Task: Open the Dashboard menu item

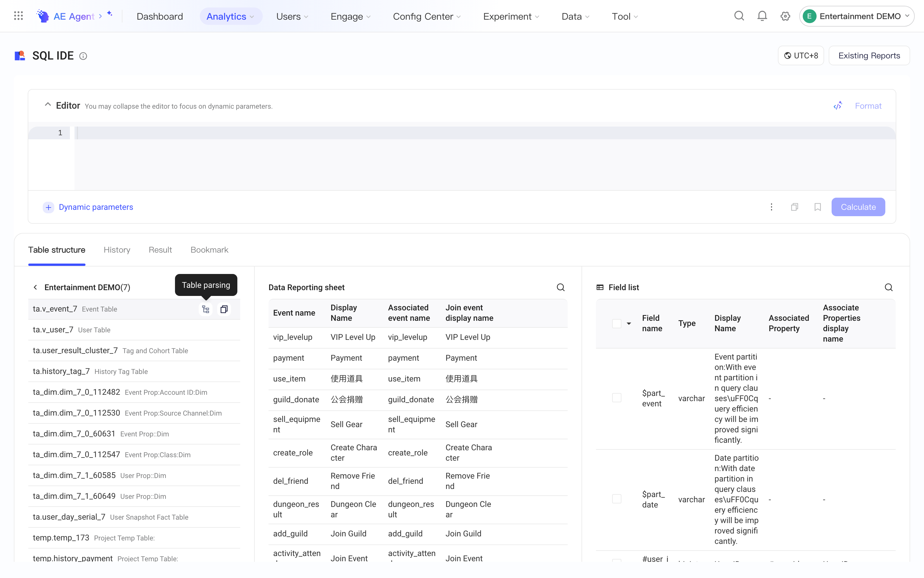Action: [x=160, y=16]
